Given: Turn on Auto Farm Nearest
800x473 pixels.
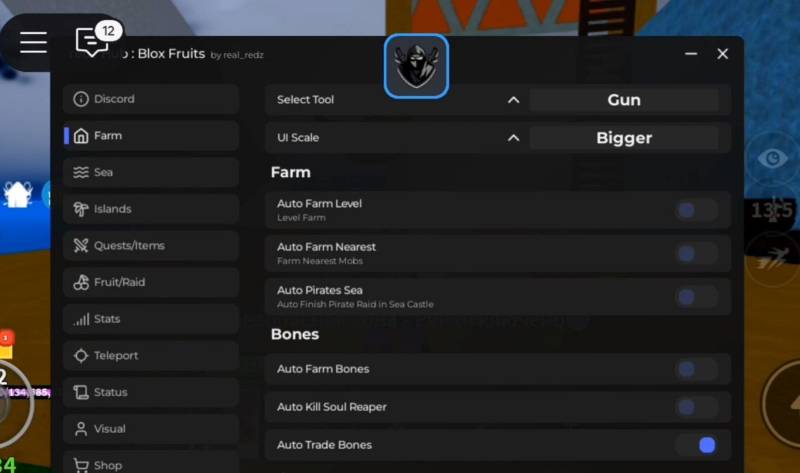Looking at the screenshot, I should [696, 254].
